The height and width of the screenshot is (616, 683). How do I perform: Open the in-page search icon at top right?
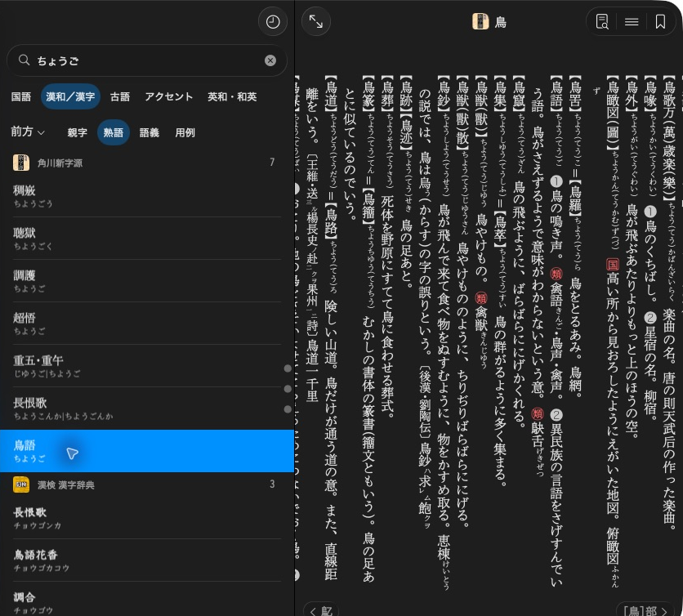tap(602, 22)
